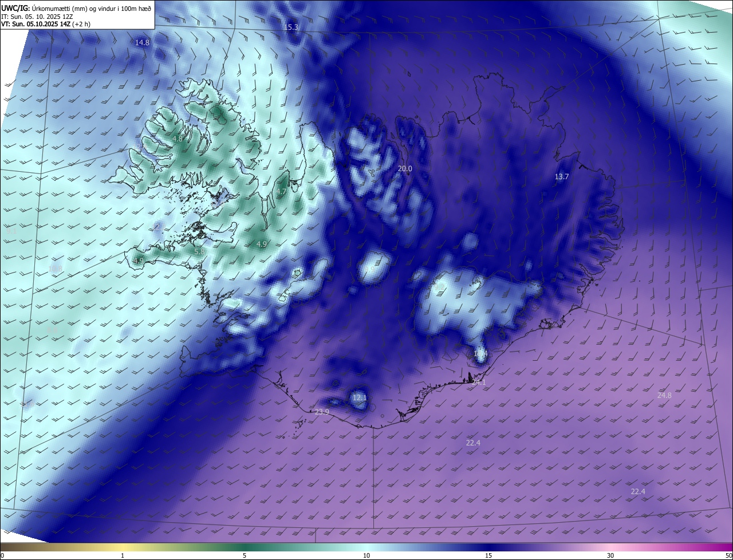
Task: Click the 12.1 value label
Action: pyautogui.click(x=359, y=397)
